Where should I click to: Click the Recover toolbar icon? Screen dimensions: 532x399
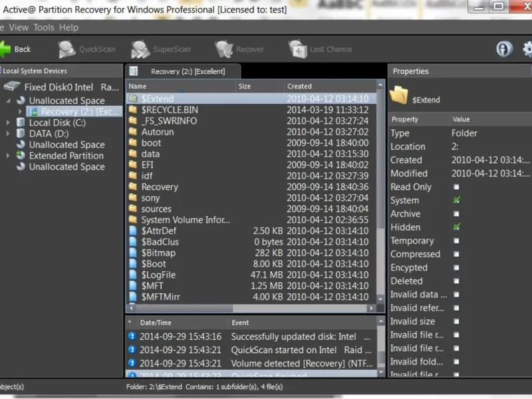pyautogui.click(x=224, y=49)
